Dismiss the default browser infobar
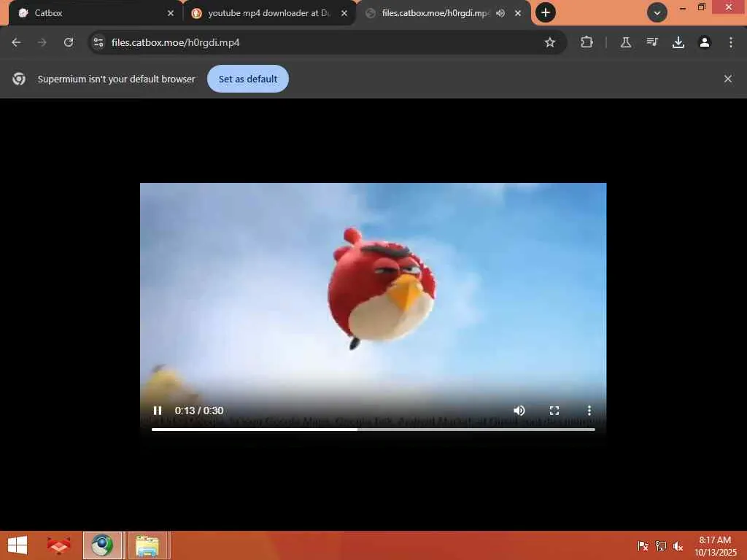Screen dimensions: 747x560 click(728, 79)
